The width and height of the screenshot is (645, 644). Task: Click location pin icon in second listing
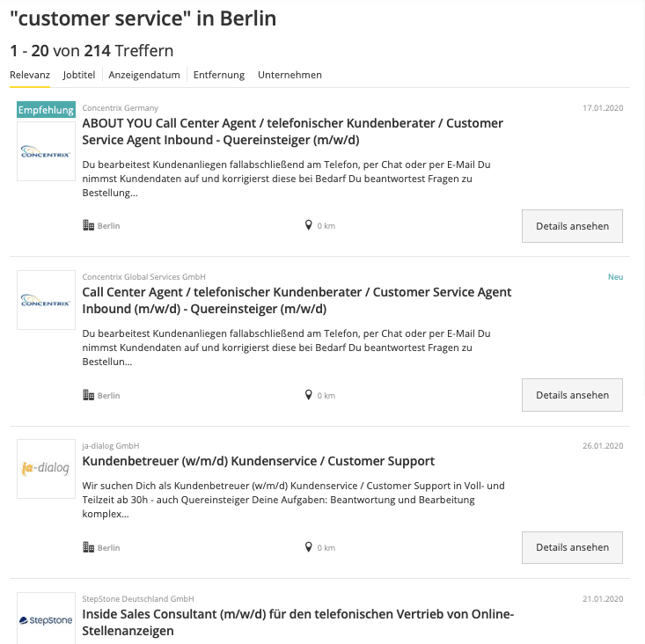[x=309, y=395]
